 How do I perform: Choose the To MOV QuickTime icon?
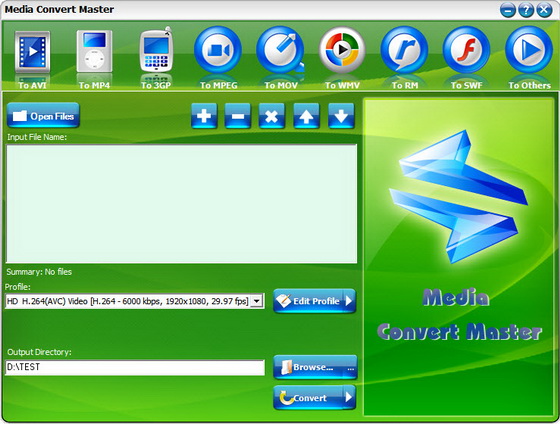point(280,50)
